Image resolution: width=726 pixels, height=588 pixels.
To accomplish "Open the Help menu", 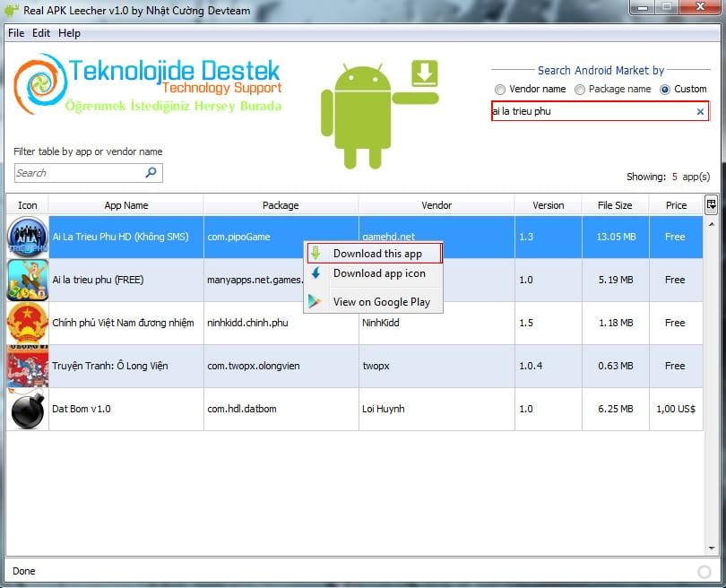I will tap(69, 33).
